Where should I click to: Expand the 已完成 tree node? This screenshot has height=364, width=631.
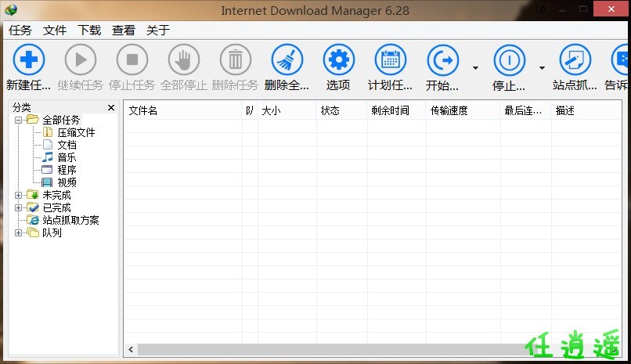(x=18, y=207)
